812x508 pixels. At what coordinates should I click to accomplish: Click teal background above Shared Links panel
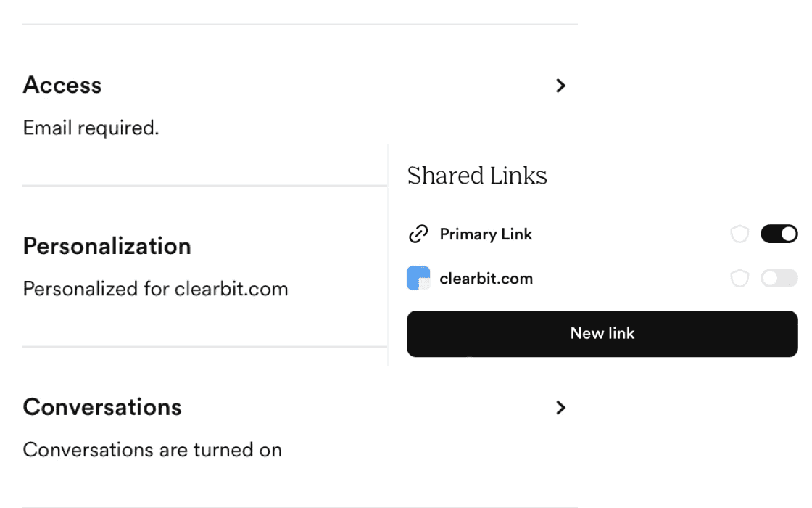click(x=705, y=71)
